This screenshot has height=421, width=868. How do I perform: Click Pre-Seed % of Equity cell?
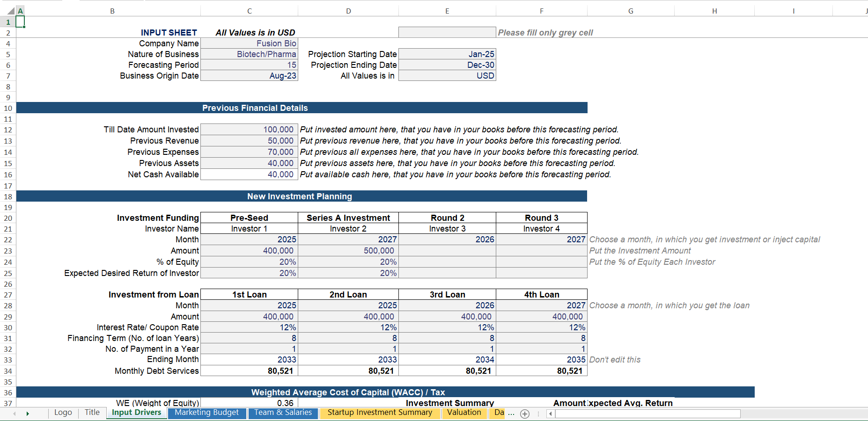click(x=250, y=262)
